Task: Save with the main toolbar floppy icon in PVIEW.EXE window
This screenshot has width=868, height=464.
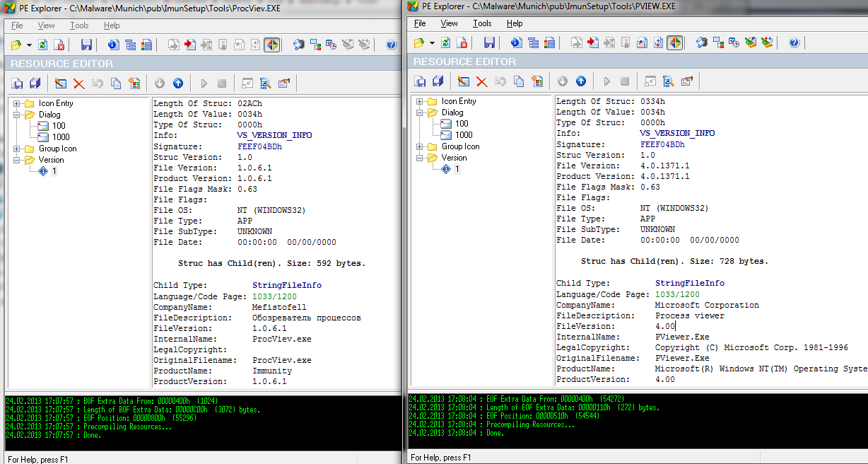Action: [x=490, y=42]
